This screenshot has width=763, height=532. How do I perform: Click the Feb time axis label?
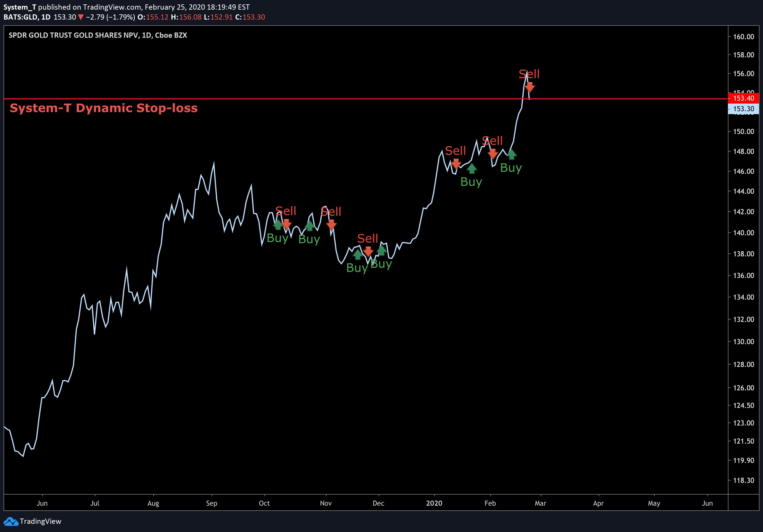(x=490, y=503)
